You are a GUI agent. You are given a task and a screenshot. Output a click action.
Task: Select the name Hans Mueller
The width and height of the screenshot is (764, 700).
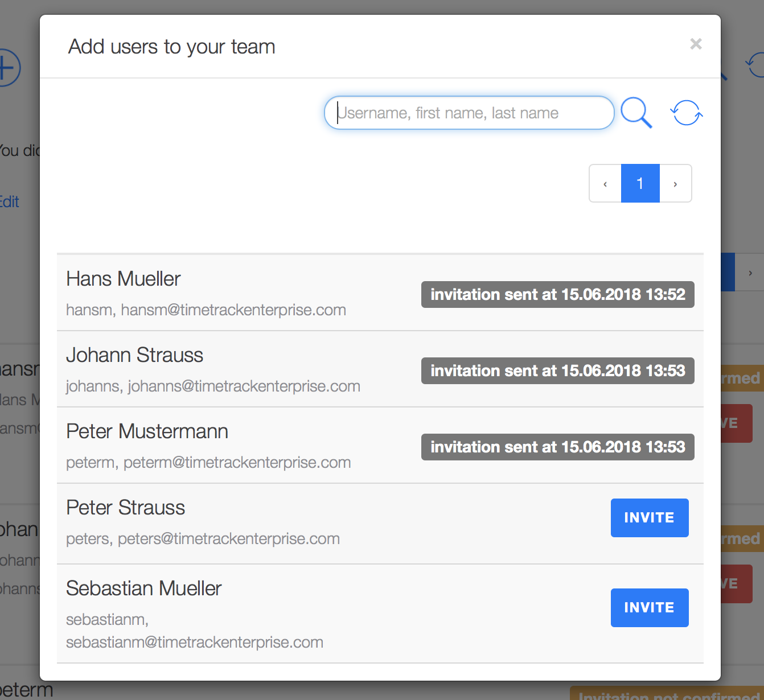(x=124, y=279)
